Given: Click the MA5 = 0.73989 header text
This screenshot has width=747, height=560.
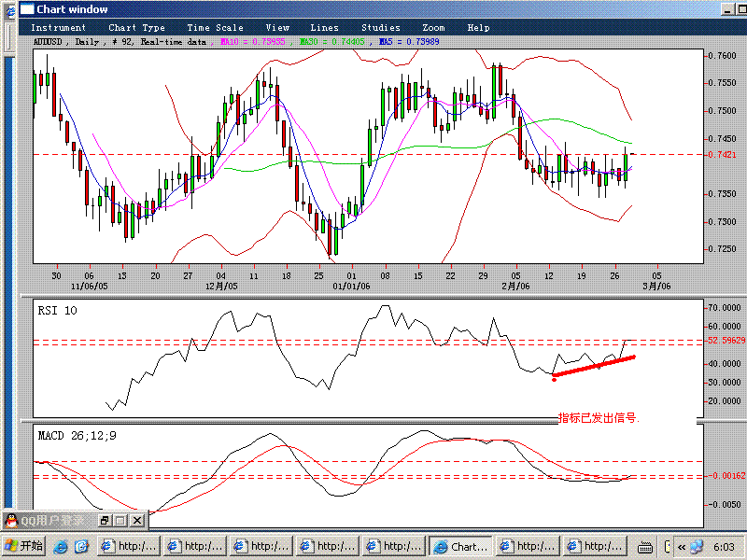Looking at the screenshot, I should [x=409, y=42].
